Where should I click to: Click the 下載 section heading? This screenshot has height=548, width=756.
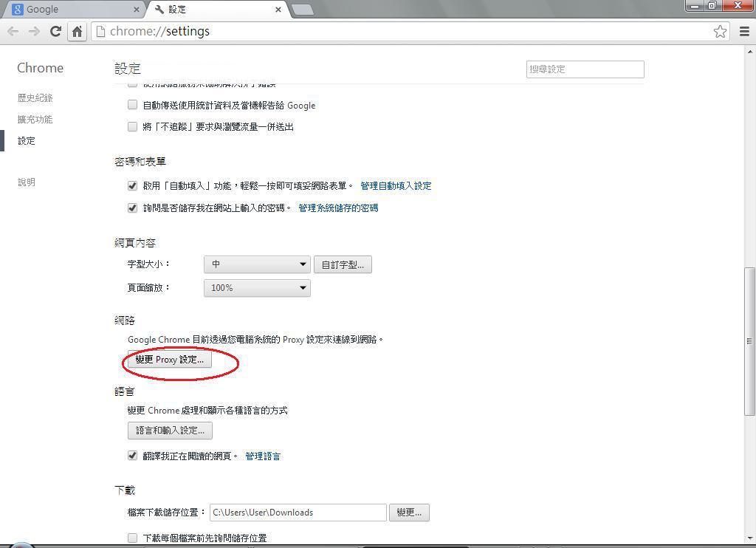pos(125,490)
